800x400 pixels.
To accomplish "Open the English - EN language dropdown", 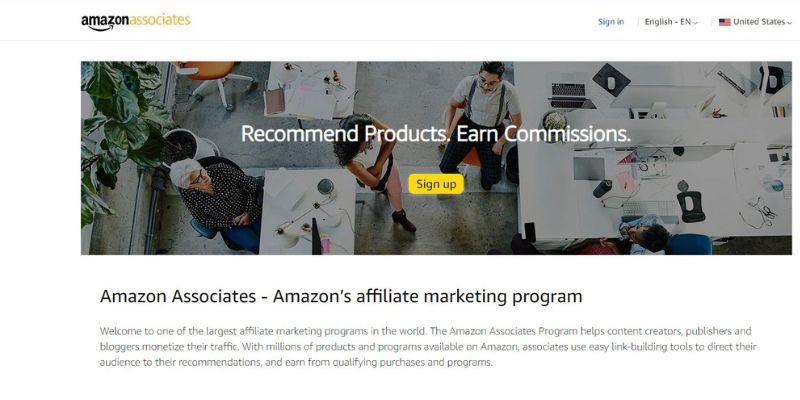I will click(671, 22).
